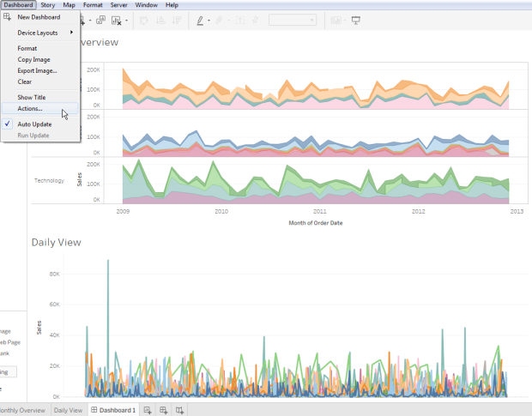Click the clear sheet toolbar icon

pos(117,20)
